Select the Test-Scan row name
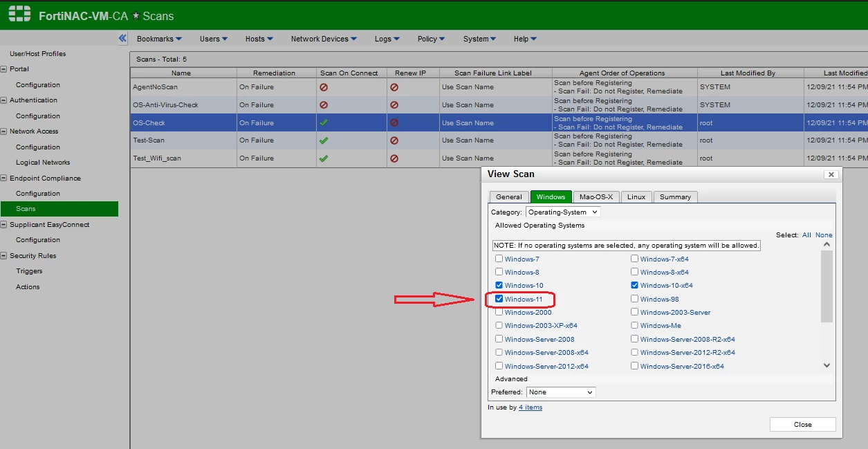Image resolution: width=868 pixels, height=449 pixels. click(149, 140)
